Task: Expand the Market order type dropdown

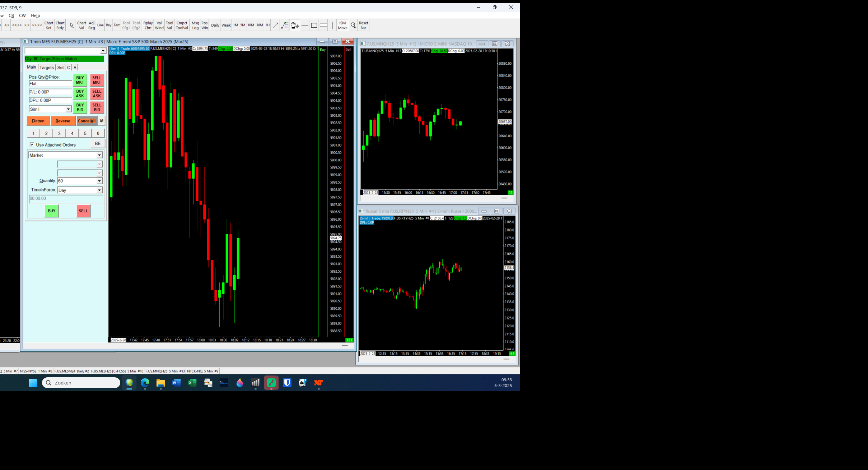Action: [99, 155]
